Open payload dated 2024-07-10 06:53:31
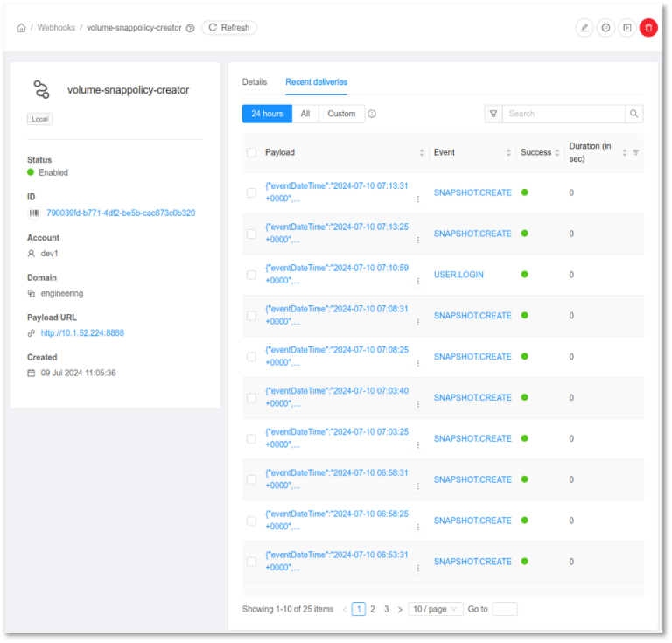Screen dimensions: 672x643 (336, 561)
